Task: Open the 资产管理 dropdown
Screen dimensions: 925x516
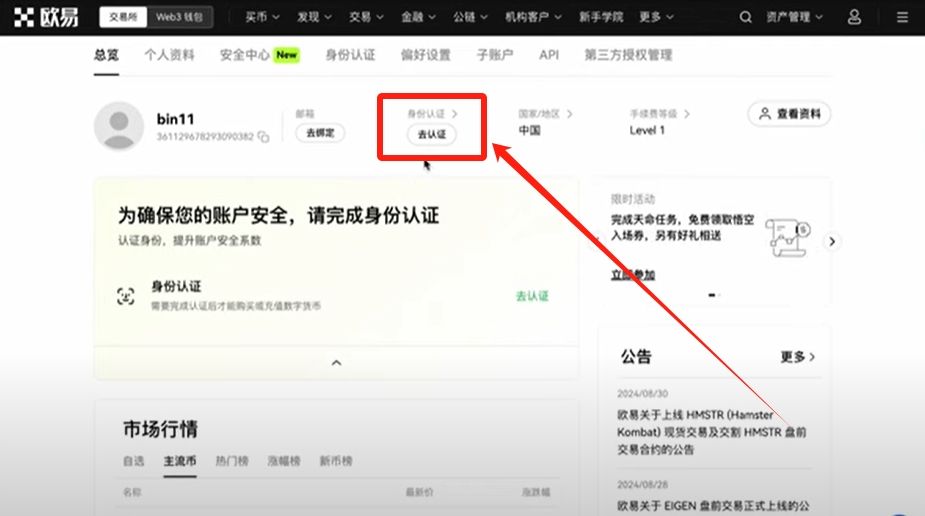Action: pos(795,17)
